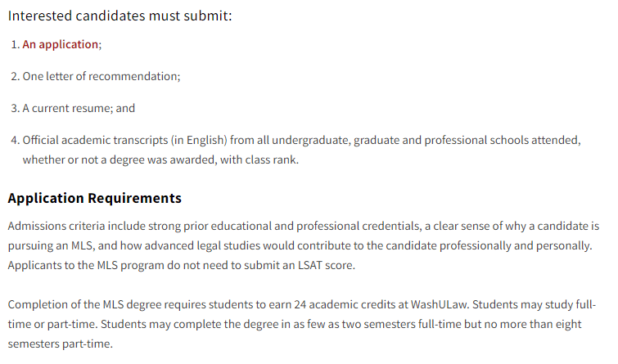Click the paragraph starting "Admissions criteria include"

click(x=304, y=245)
